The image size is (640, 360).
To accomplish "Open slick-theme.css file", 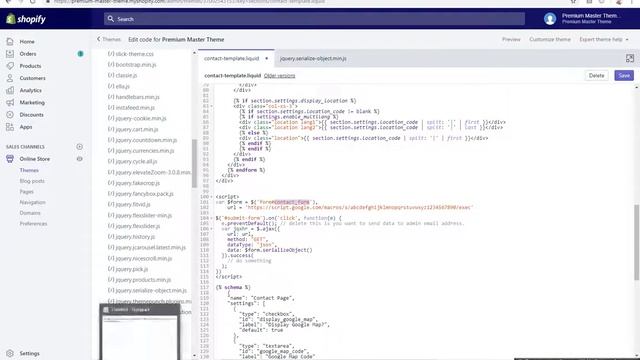I will pyautogui.click(x=134, y=54).
